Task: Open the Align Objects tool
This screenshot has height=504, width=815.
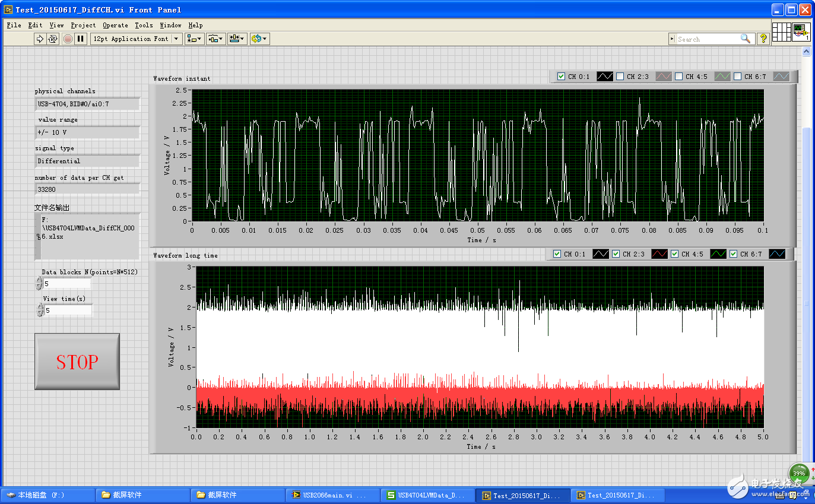Action: (194, 39)
